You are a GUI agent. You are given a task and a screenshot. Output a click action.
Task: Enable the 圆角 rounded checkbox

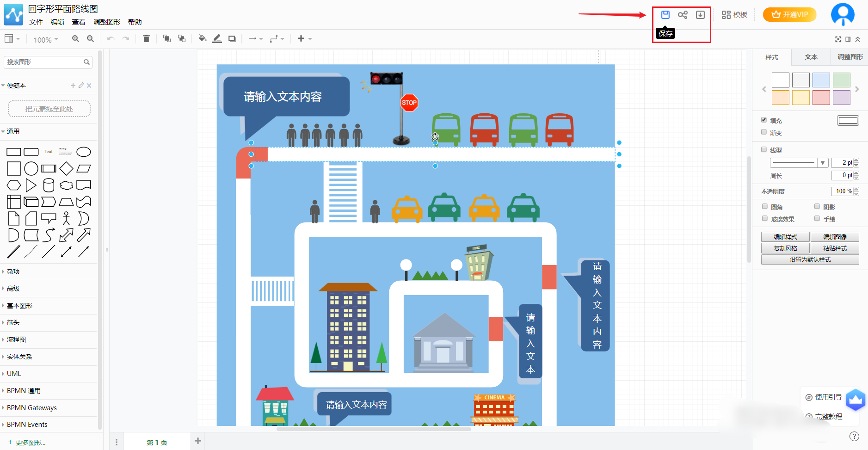point(765,206)
